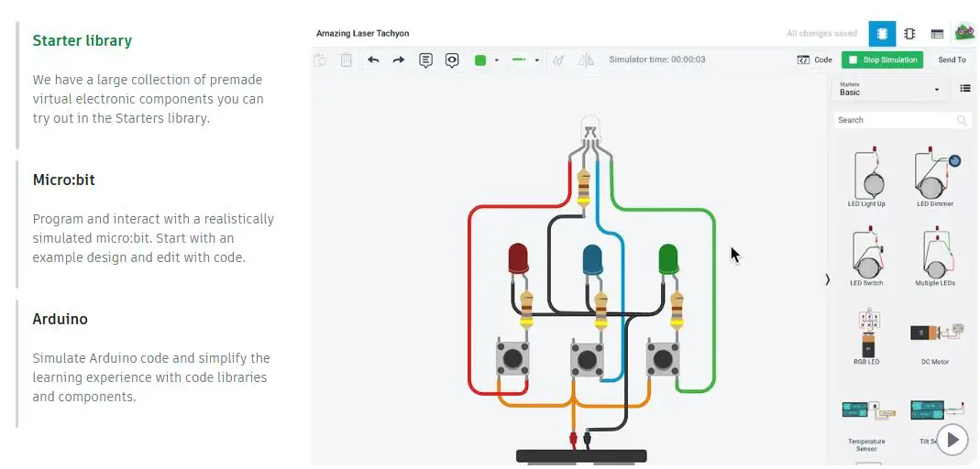Open the wire color dropdown
This screenshot has height=469, width=980.
(497, 60)
